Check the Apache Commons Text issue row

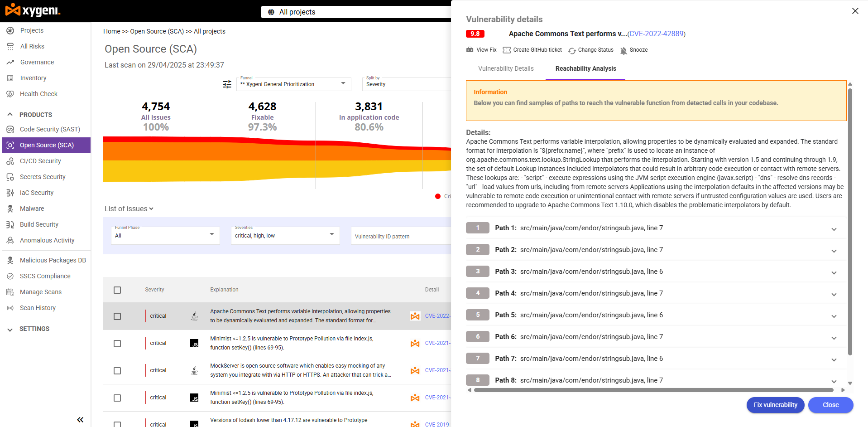[117, 316]
